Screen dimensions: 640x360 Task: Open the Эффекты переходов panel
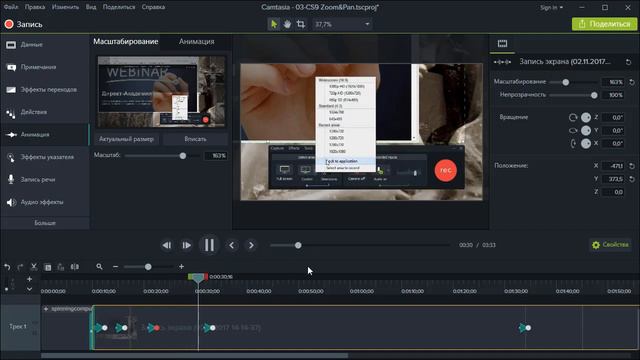45,89
